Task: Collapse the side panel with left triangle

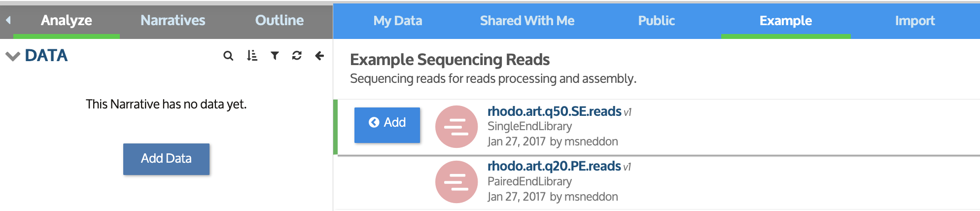Action: [x=8, y=20]
